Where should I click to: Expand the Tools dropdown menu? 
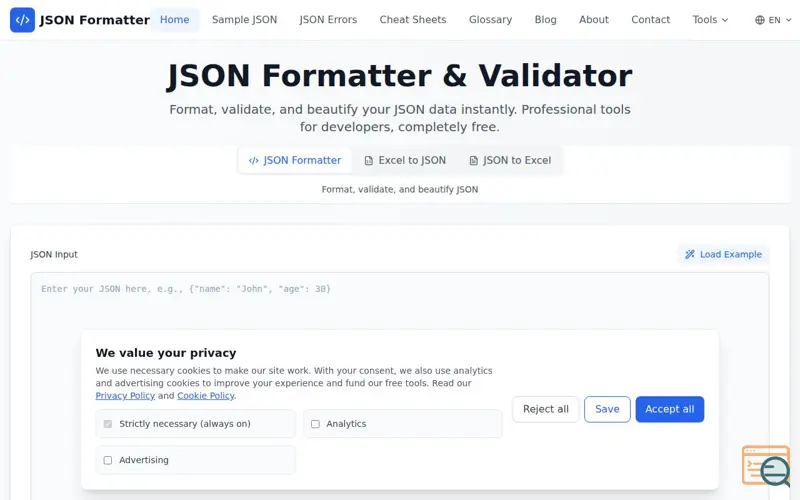[x=710, y=20]
